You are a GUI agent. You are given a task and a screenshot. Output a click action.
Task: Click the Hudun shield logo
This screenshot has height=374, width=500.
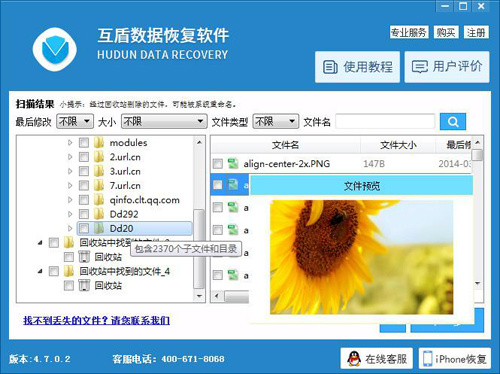pyautogui.click(x=55, y=50)
